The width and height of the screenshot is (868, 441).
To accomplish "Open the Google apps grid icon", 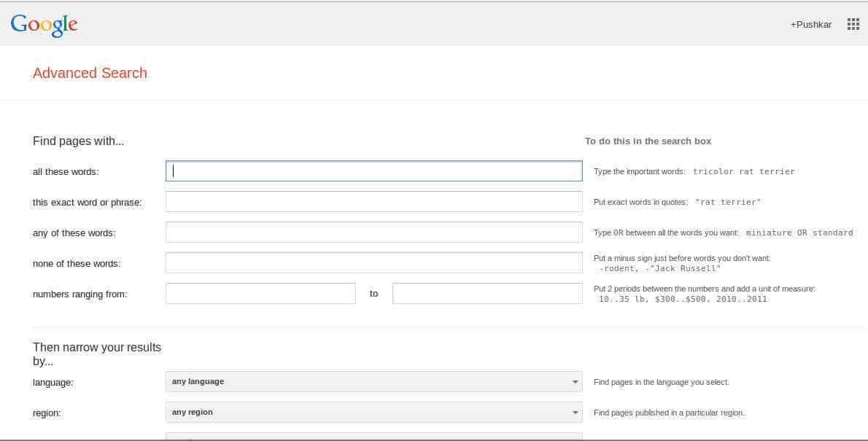I will tap(853, 24).
